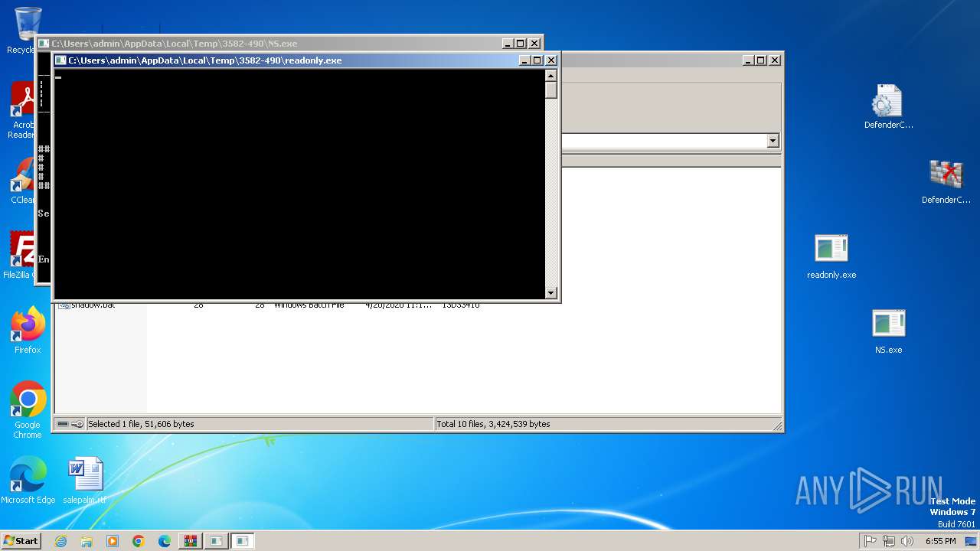Screen dimensions: 980x551
Task: Open the Microsoft Edge desktop shortcut
Action: (28, 481)
